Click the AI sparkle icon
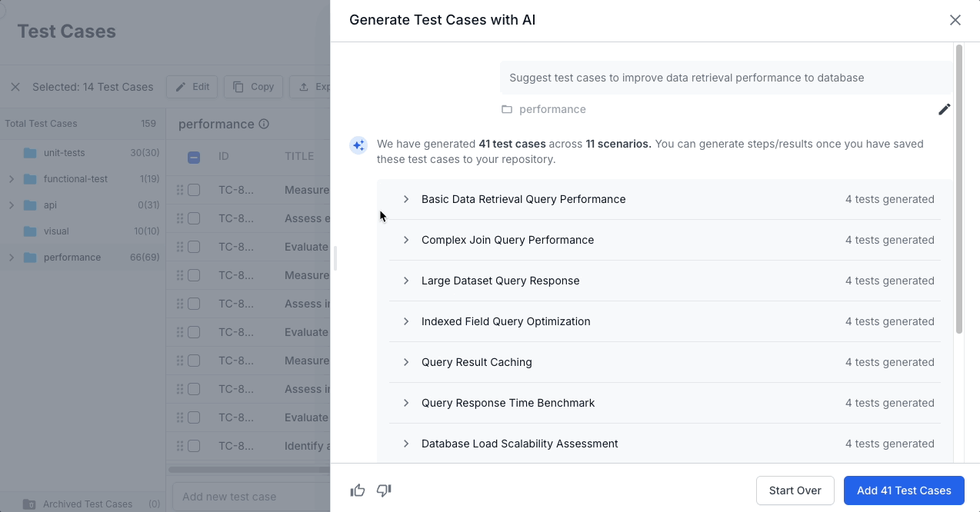This screenshot has width=980, height=512. point(358,145)
